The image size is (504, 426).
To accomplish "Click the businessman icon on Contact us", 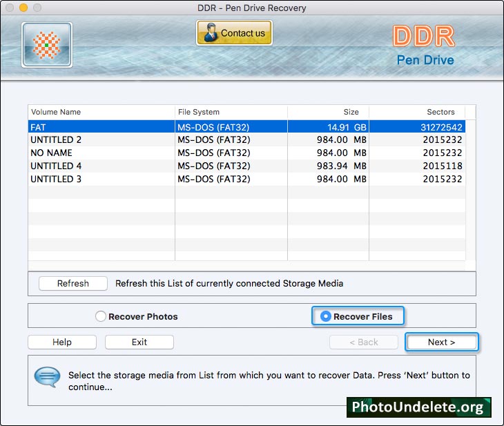I will (x=211, y=32).
